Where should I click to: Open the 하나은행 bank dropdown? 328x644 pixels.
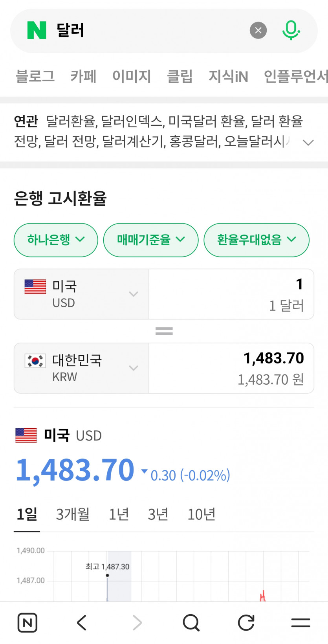coord(56,240)
